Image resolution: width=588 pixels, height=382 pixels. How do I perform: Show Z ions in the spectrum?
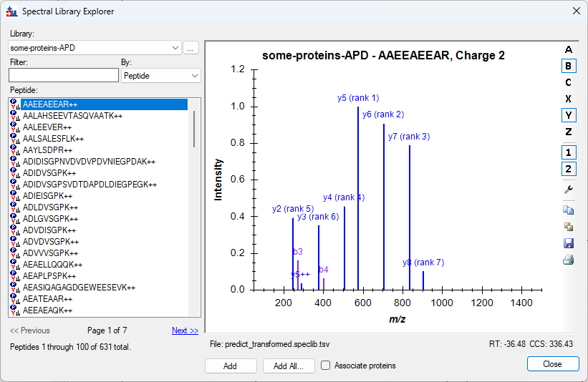pyautogui.click(x=569, y=132)
